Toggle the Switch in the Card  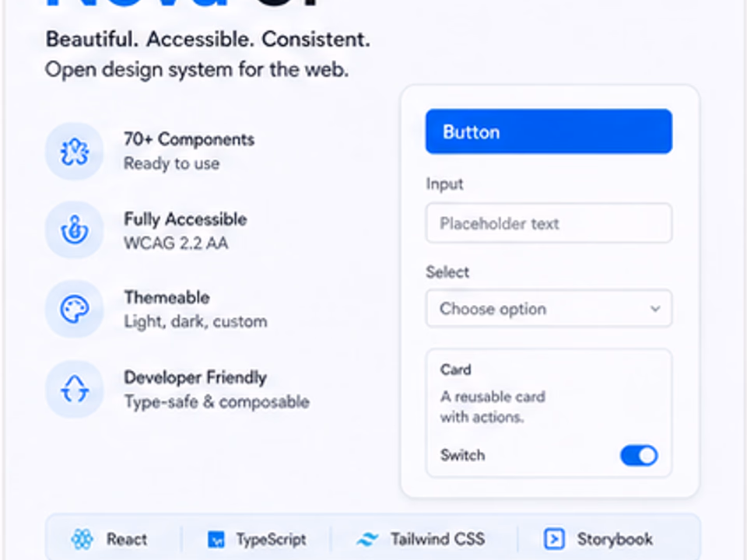[639, 455]
